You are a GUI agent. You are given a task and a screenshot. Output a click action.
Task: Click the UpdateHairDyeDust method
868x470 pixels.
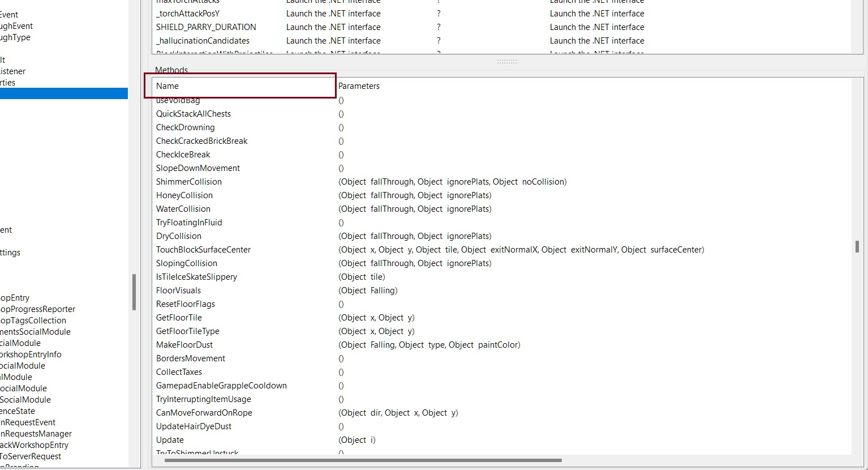pos(194,426)
